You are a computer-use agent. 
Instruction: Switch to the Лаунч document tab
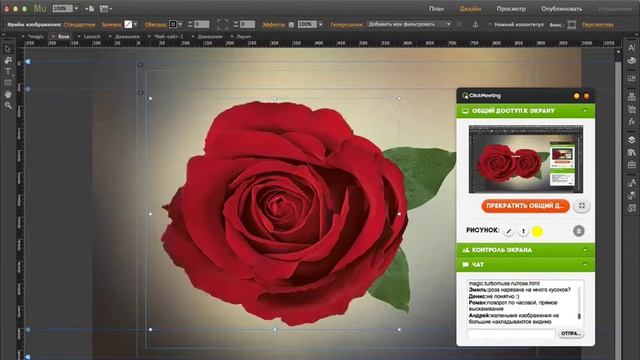tap(244, 36)
